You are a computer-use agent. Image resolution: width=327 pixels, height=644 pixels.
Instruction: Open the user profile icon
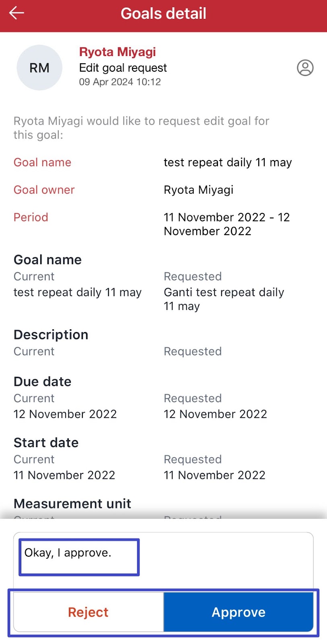coord(305,68)
